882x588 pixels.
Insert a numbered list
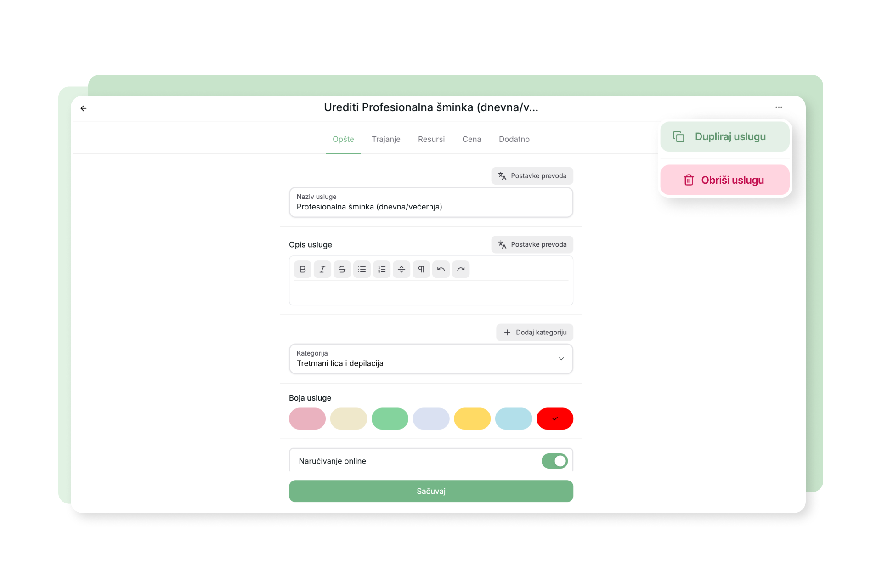pyautogui.click(x=382, y=269)
